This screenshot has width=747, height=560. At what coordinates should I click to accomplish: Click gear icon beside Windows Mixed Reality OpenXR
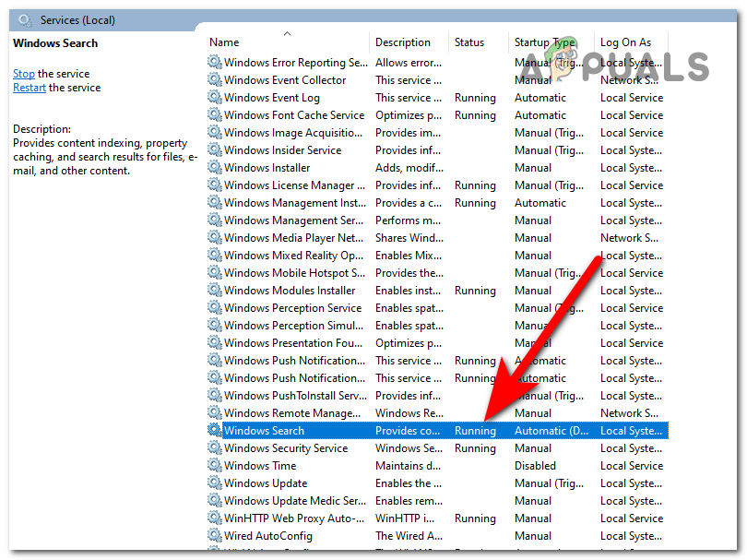[215, 255]
